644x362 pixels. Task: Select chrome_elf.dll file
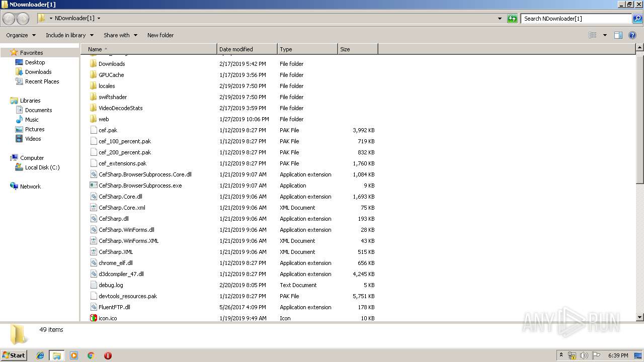[116, 263]
